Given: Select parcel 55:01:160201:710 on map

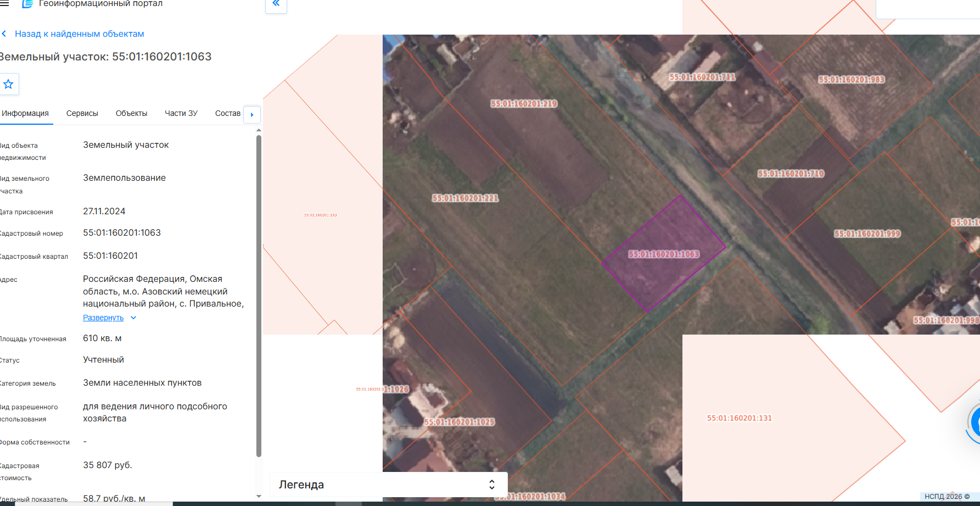Looking at the screenshot, I should 791,174.
